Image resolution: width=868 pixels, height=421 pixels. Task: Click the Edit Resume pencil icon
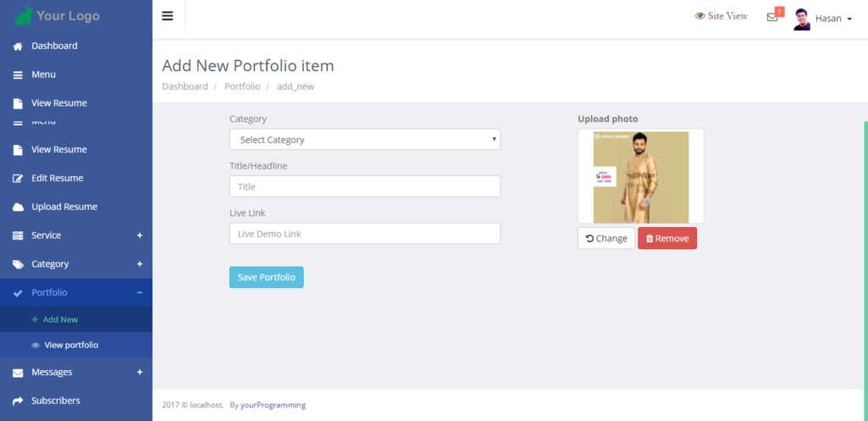18,179
